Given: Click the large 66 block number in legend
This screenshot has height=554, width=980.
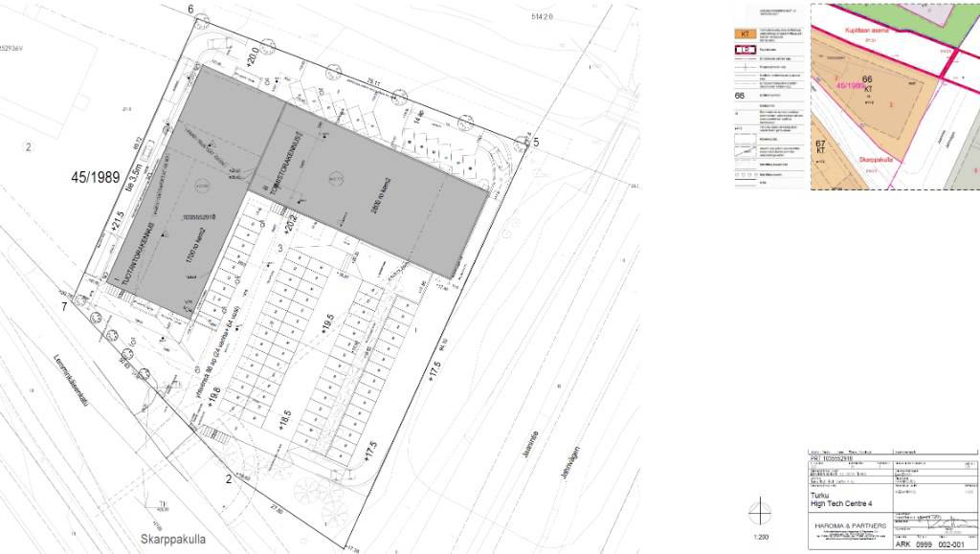Looking at the screenshot, I should click(x=739, y=96).
